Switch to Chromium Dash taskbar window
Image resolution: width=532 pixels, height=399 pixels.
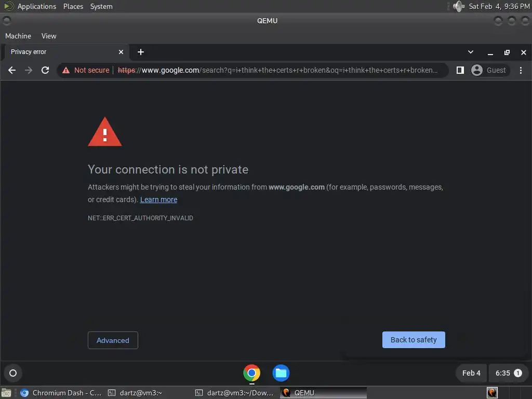coord(61,393)
